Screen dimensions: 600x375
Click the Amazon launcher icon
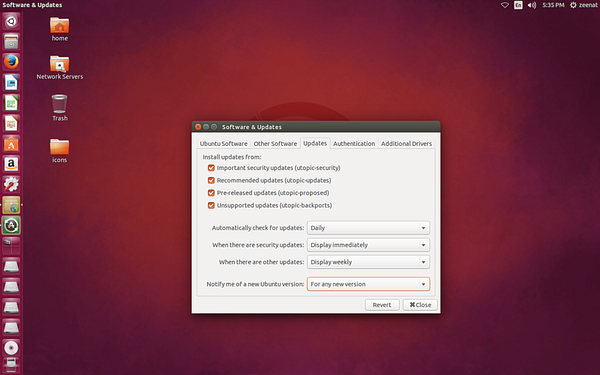click(11, 164)
